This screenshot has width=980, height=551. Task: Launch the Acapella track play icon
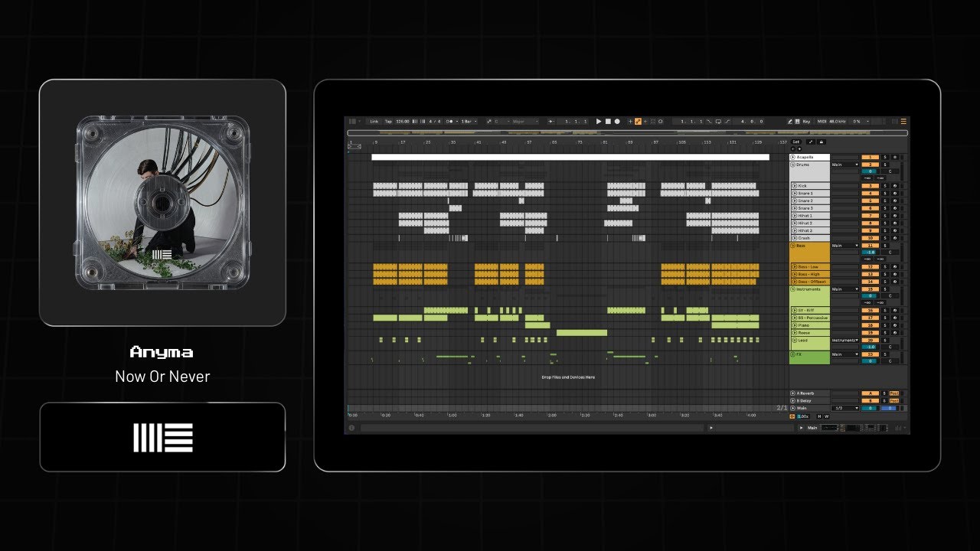pyautogui.click(x=793, y=157)
